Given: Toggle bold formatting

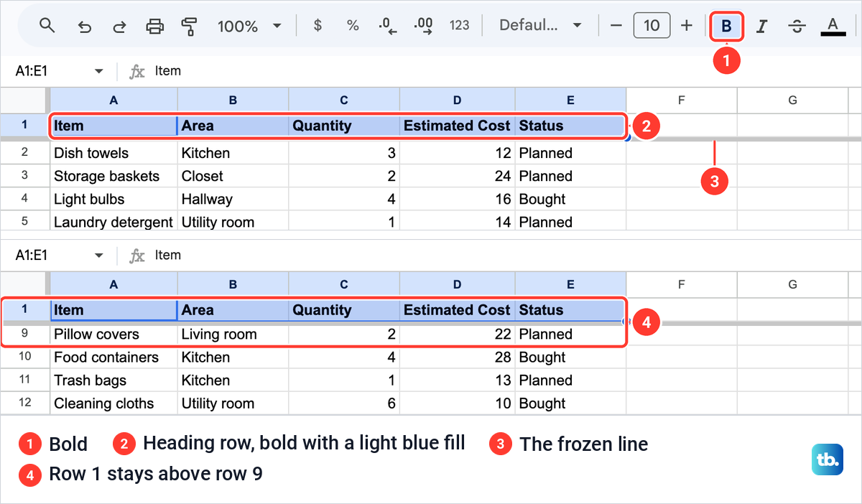Looking at the screenshot, I should [726, 27].
